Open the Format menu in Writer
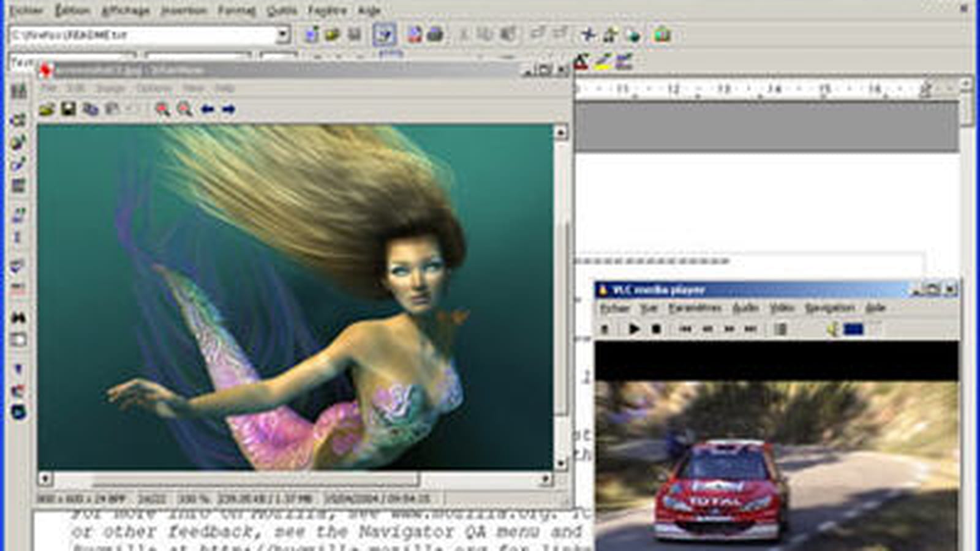The width and height of the screenshot is (980, 551). pos(237,10)
